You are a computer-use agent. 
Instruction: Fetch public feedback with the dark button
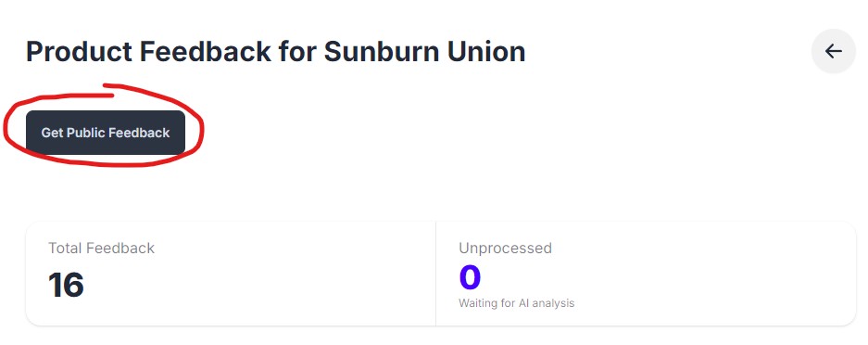tap(106, 133)
